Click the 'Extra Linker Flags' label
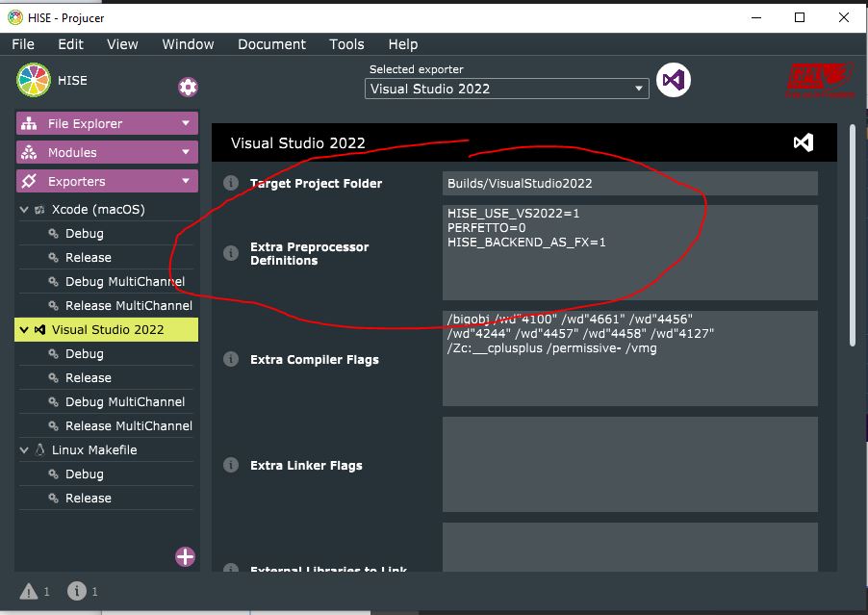The width and height of the screenshot is (868, 615). coord(306,465)
